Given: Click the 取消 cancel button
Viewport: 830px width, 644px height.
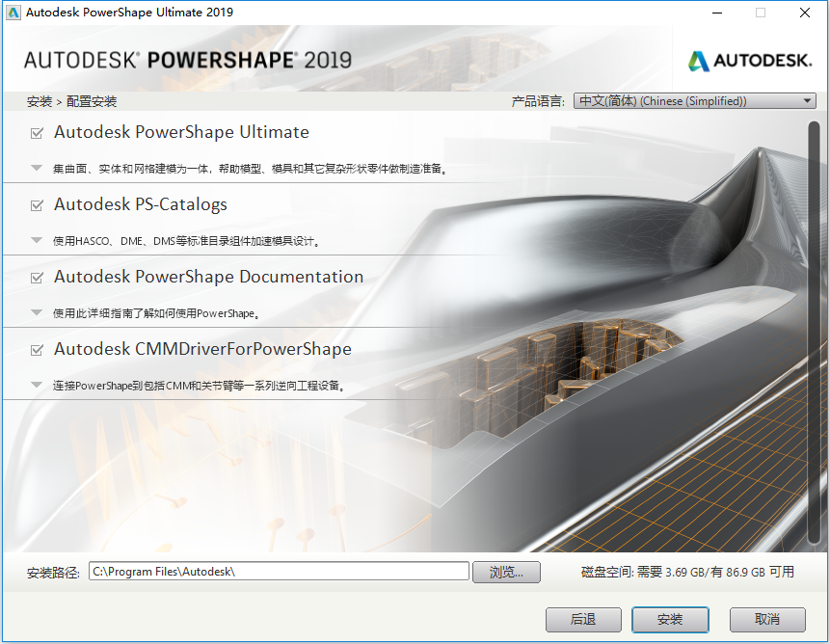Looking at the screenshot, I should click(767, 619).
